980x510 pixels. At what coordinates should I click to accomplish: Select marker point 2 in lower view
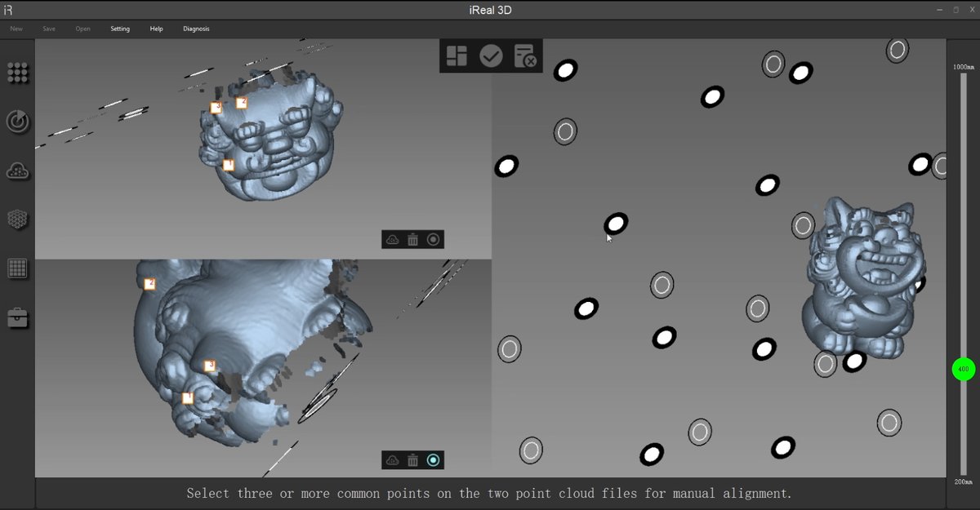149,284
